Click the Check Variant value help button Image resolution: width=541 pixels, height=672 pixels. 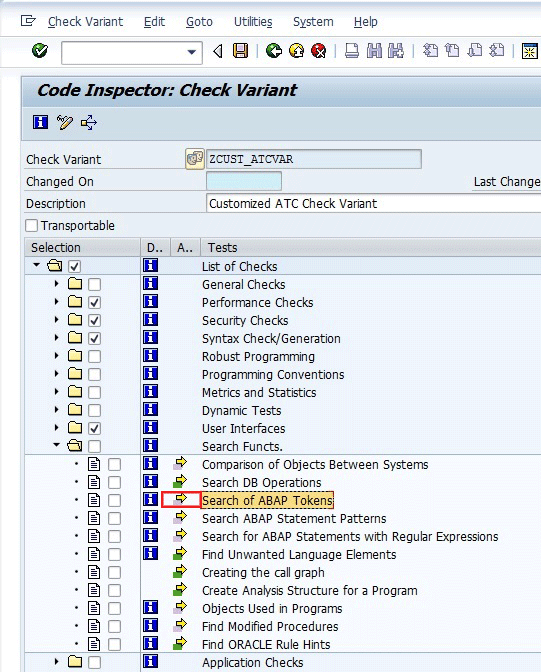[195, 159]
